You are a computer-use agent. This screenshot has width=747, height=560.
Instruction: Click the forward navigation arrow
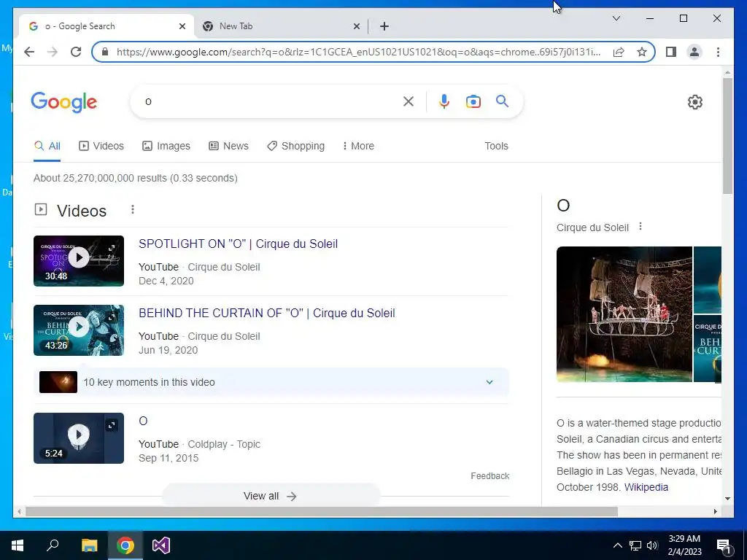(53, 52)
